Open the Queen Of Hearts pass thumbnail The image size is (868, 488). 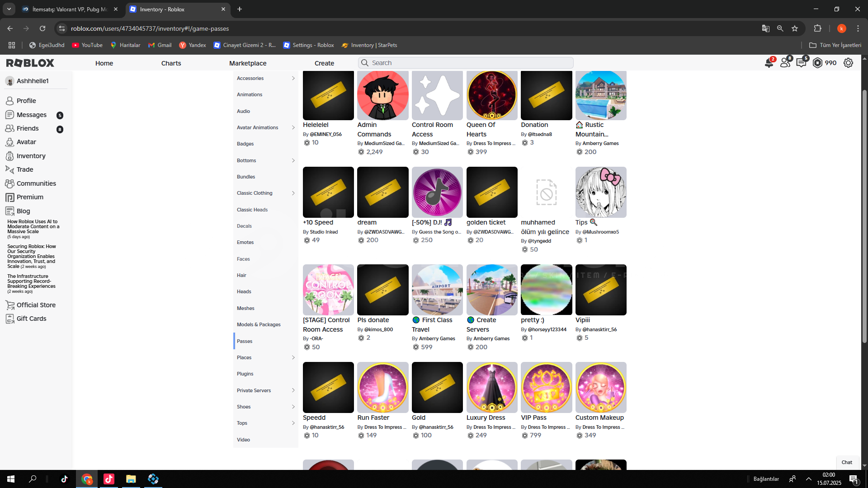point(492,95)
